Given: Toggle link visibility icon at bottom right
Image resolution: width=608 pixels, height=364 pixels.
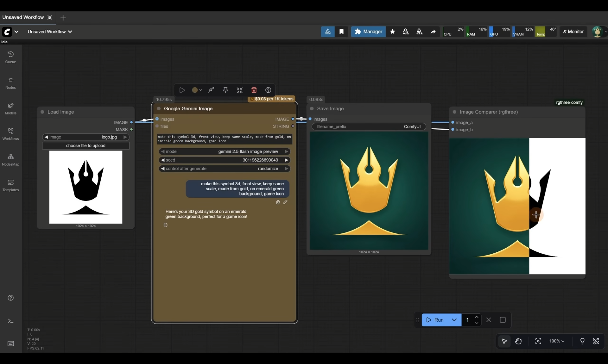Looking at the screenshot, I should [x=596, y=341].
